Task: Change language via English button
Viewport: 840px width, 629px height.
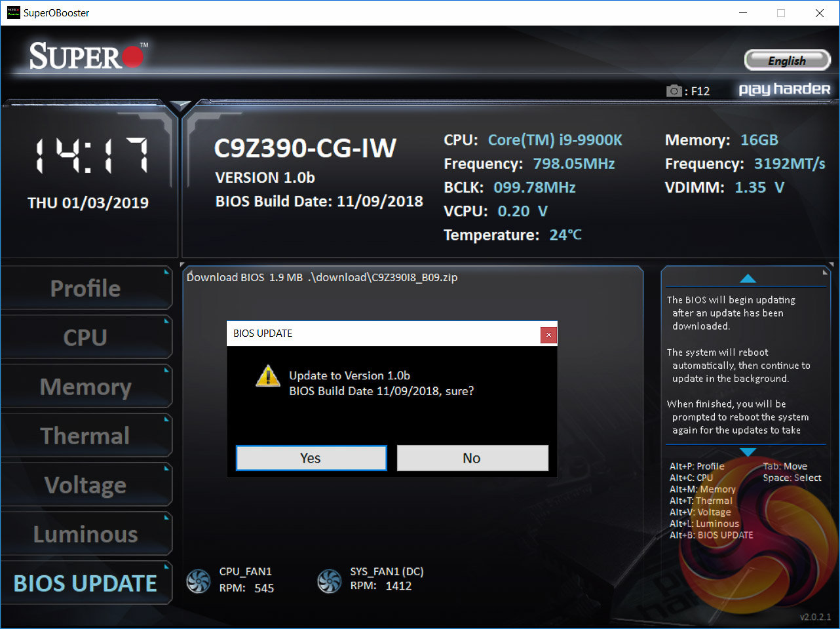Action: pyautogui.click(x=788, y=60)
